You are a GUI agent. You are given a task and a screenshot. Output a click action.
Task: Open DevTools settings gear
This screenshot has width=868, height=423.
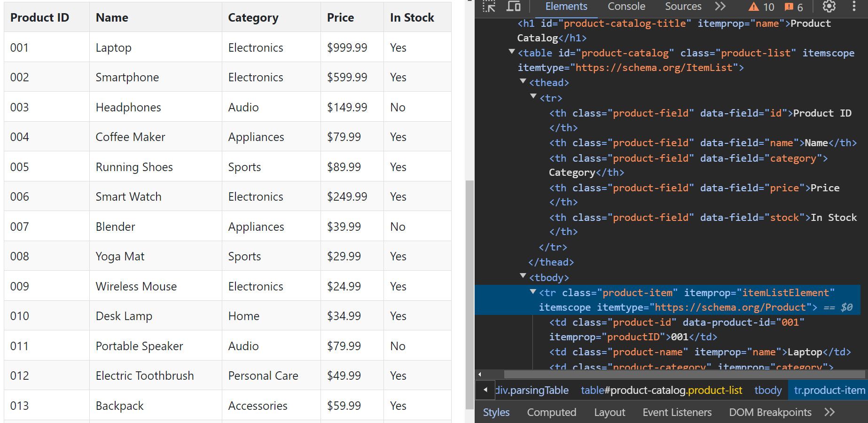pos(829,7)
